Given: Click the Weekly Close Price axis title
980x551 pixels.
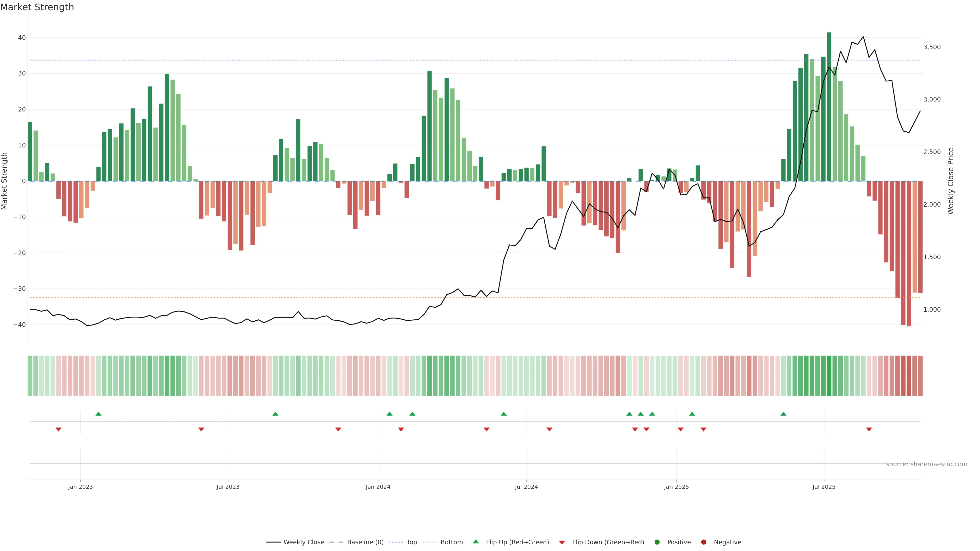Looking at the screenshot, I should (x=951, y=181).
